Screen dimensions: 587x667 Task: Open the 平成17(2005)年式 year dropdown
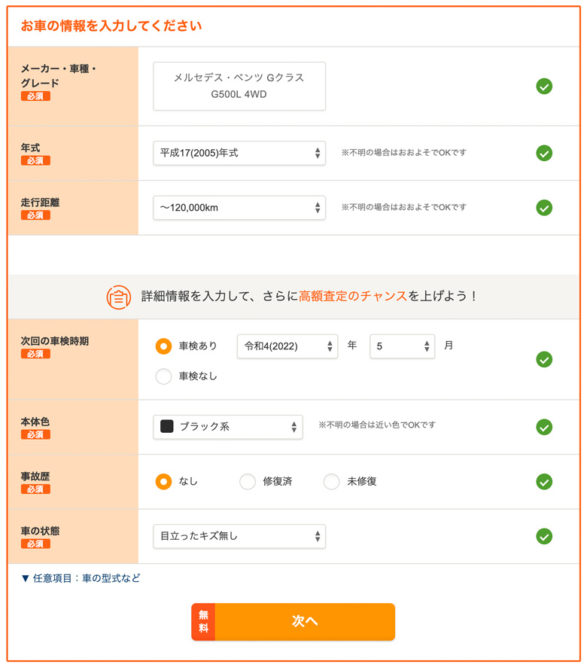pos(239,153)
